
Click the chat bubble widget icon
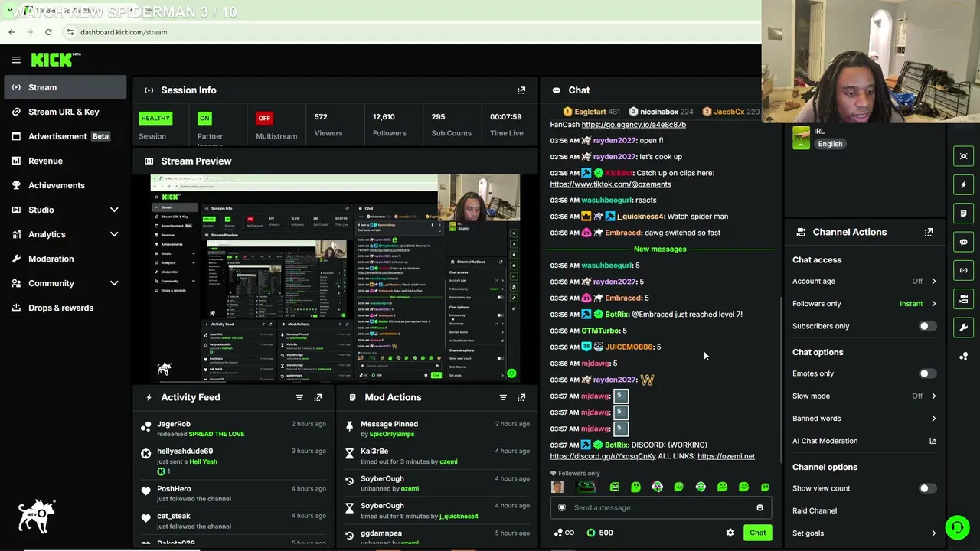click(x=964, y=242)
